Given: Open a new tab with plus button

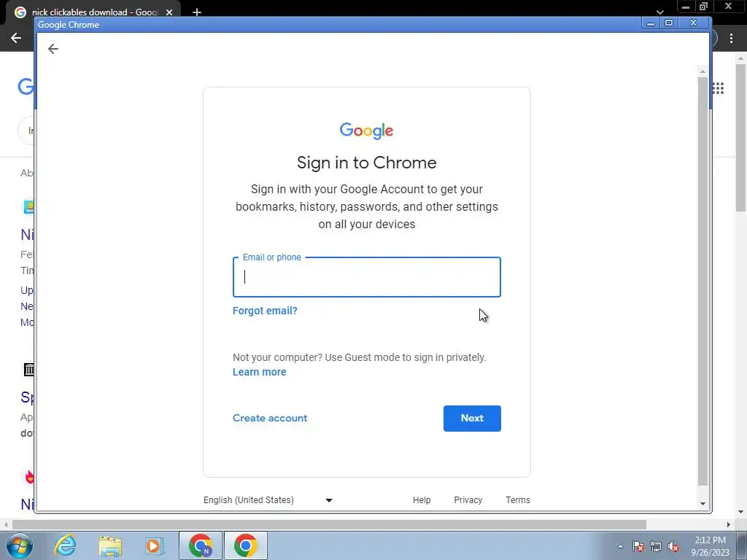Looking at the screenshot, I should coord(197,12).
